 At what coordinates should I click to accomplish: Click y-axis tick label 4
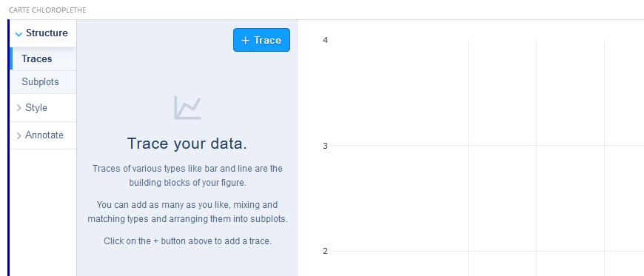[325, 40]
